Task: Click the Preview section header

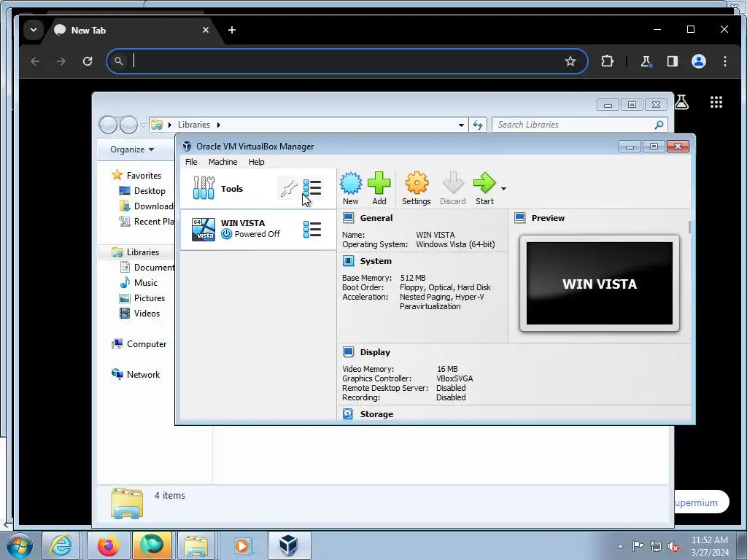Action: click(548, 218)
